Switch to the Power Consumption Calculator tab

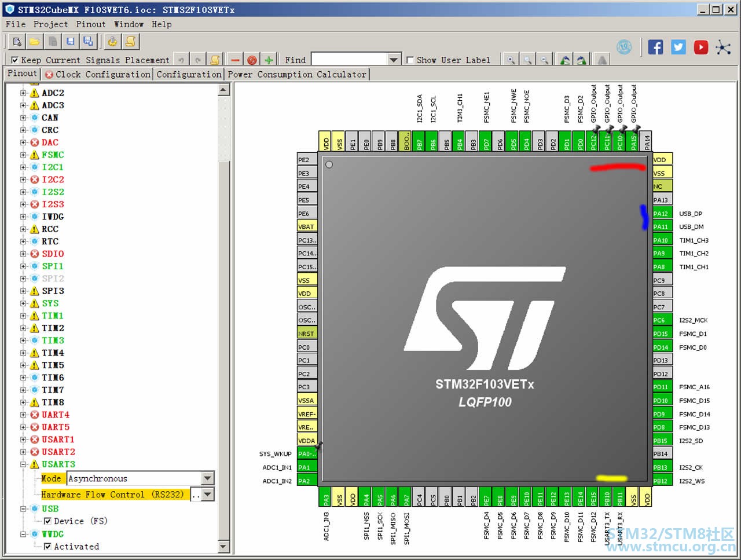coord(297,74)
